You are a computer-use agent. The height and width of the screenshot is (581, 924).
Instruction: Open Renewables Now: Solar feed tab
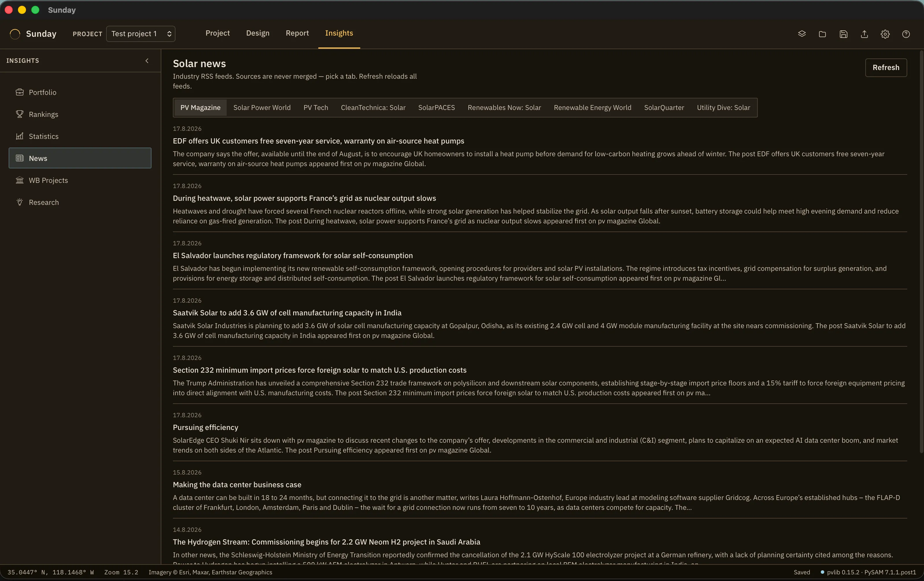pyautogui.click(x=504, y=108)
